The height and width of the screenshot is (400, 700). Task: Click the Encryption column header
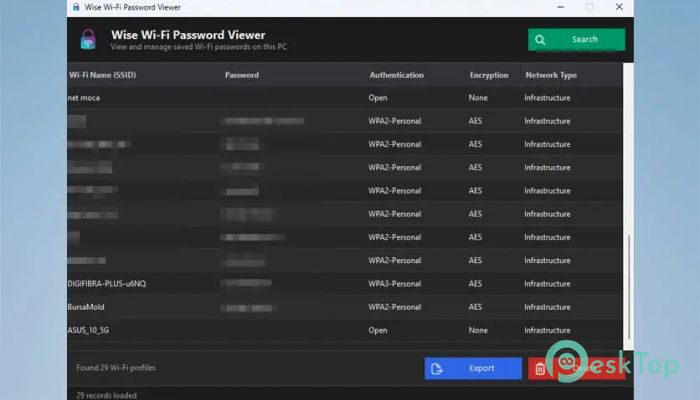[x=489, y=75]
